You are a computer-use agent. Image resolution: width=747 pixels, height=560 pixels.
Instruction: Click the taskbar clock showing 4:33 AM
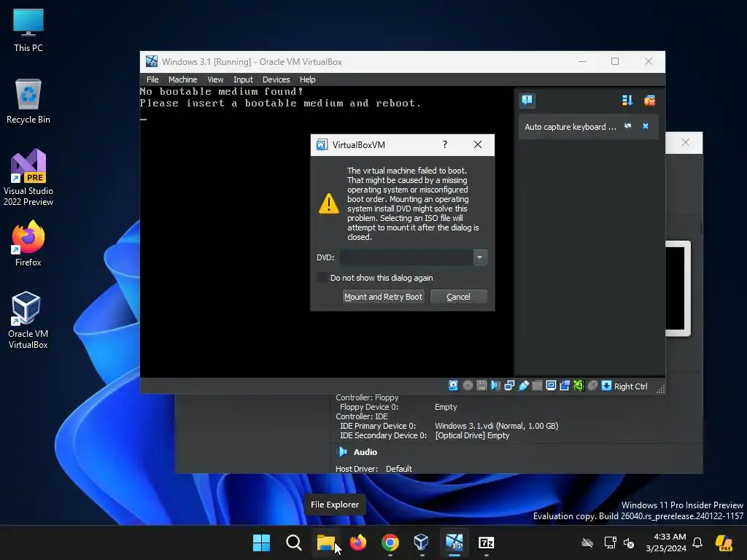point(666,542)
